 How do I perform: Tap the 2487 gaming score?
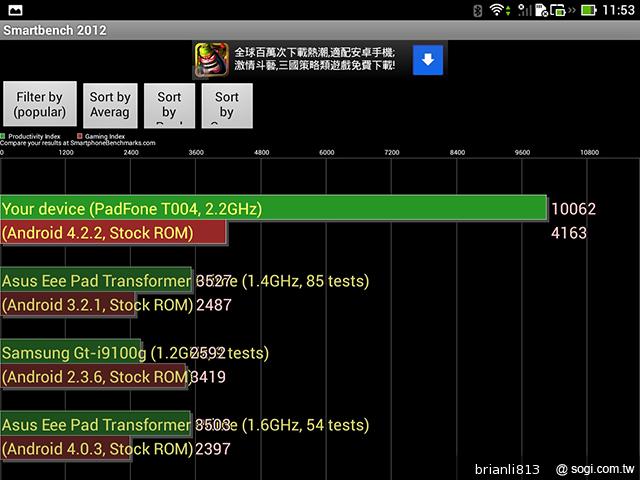click(214, 305)
